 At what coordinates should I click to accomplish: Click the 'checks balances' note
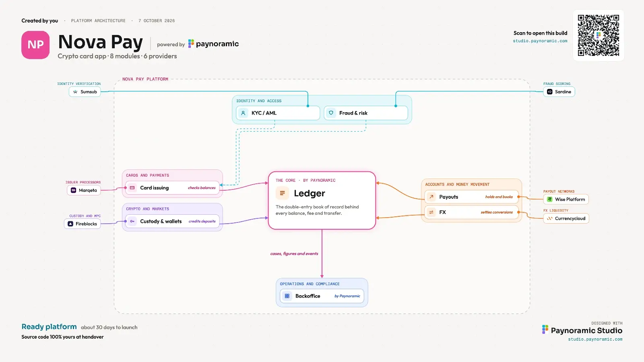coord(202,188)
